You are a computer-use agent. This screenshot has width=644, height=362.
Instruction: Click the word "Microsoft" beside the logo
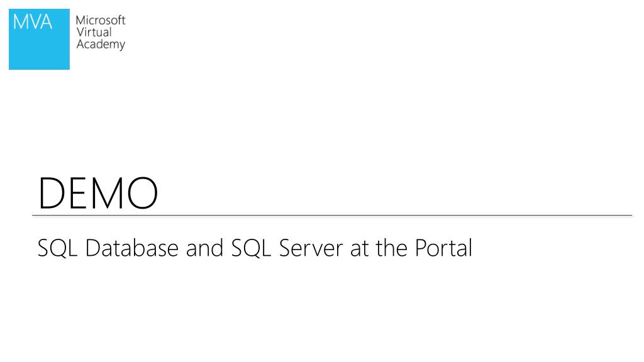pos(100,20)
